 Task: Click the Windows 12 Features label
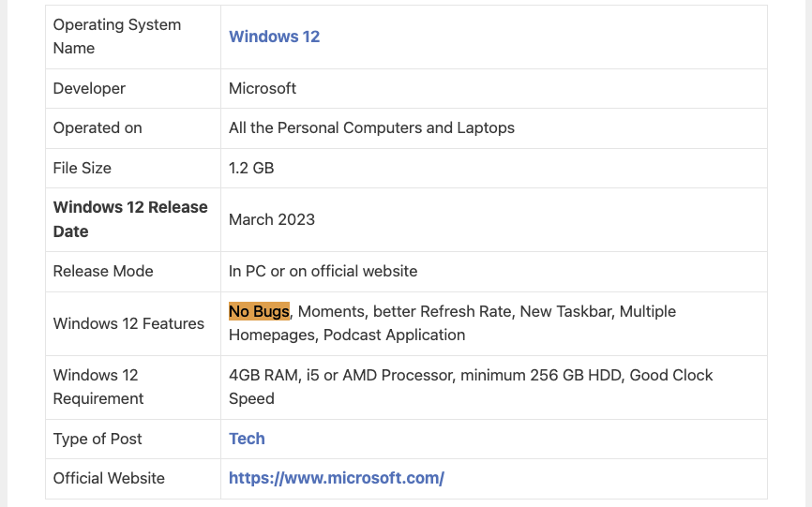(128, 323)
